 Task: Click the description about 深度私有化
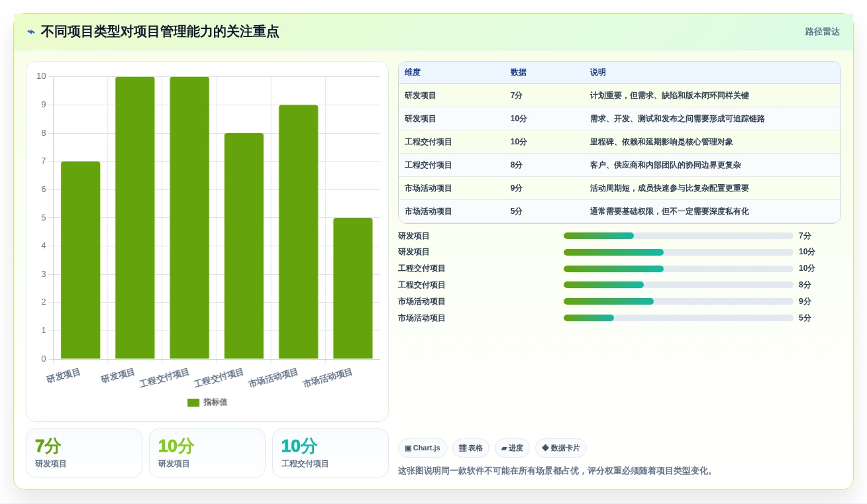(670, 211)
